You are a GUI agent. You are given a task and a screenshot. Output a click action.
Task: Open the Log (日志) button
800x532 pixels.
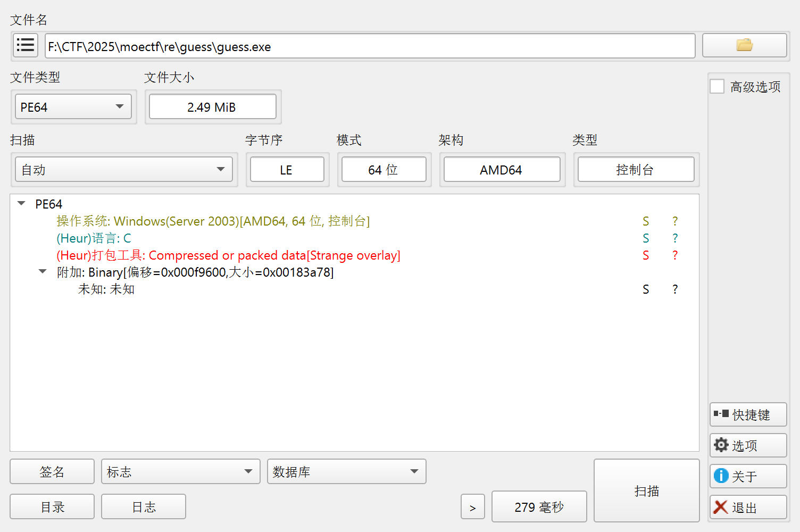point(144,507)
